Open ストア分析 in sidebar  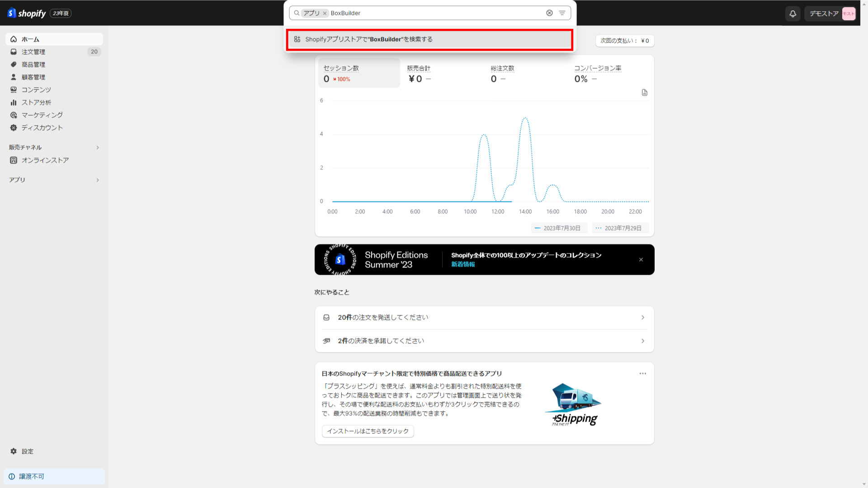coord(36,103)
